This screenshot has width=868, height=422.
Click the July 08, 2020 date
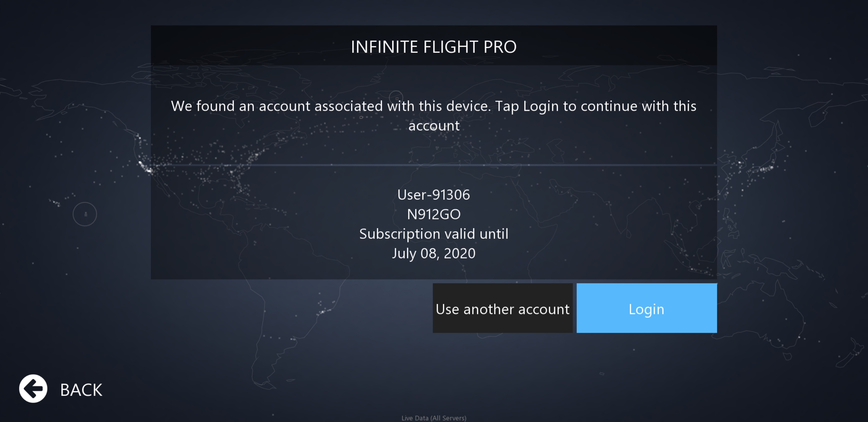coord(434,253)
